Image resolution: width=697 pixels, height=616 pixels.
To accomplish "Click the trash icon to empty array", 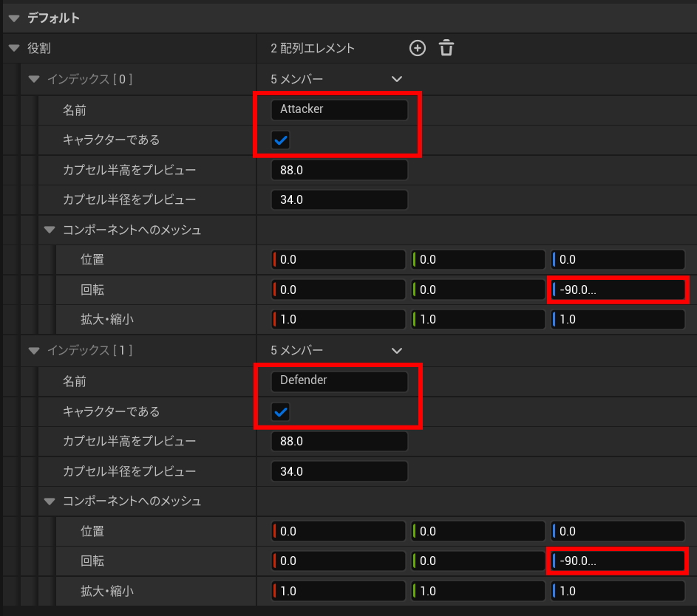I will pyautogui.click(x=446, y=49).
